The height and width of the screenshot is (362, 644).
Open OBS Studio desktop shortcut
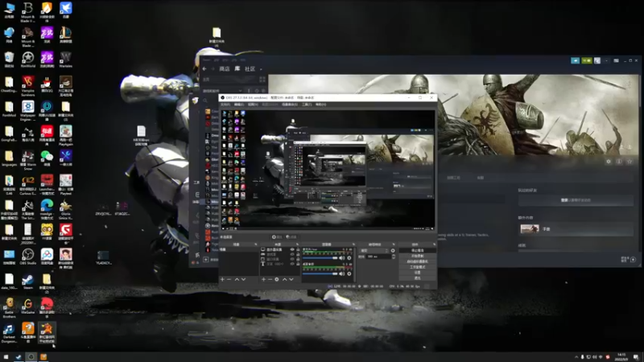pyautogui.click(x=28, y=257)
